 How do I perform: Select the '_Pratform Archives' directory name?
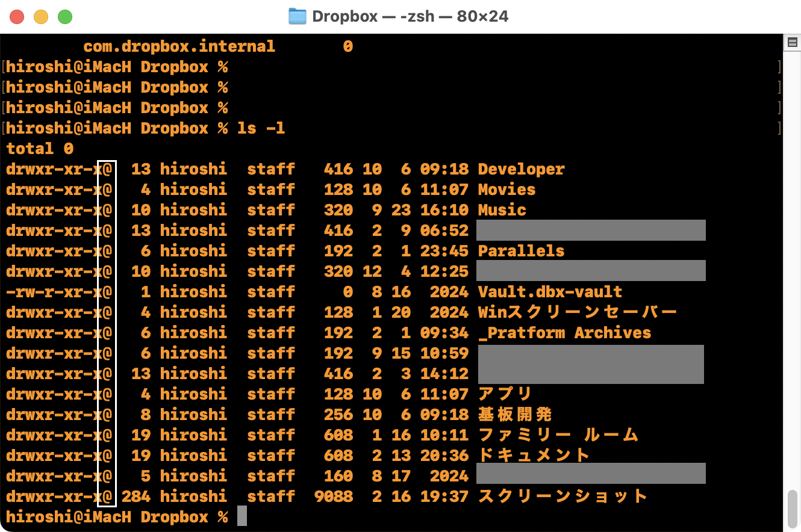coord(564,332)
